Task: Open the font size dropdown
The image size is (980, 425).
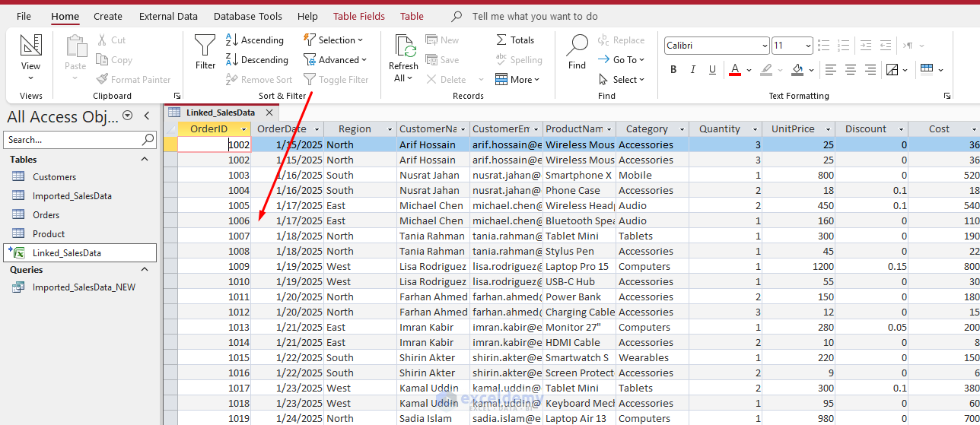Action: click(807, 46)
